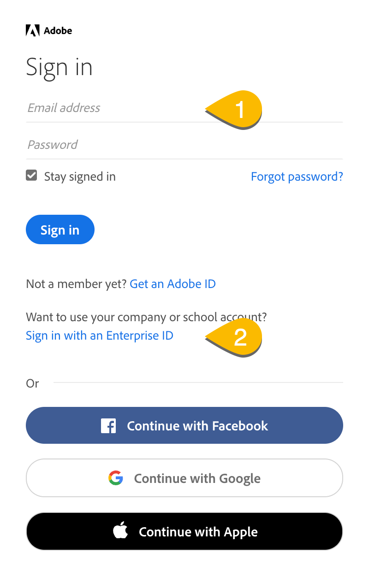The width and height of the screenshot is (369, 588).
Task: Click the Apple logo icon
Action: point(120,531)
